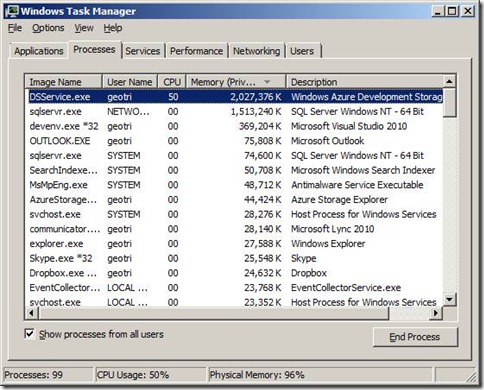Select the EventCollector process row

coord(234,288)
